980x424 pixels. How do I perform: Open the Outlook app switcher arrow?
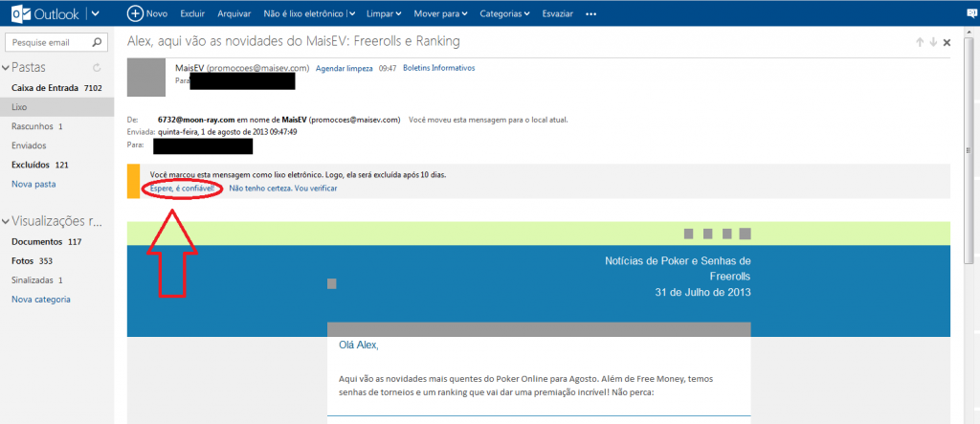96,13
